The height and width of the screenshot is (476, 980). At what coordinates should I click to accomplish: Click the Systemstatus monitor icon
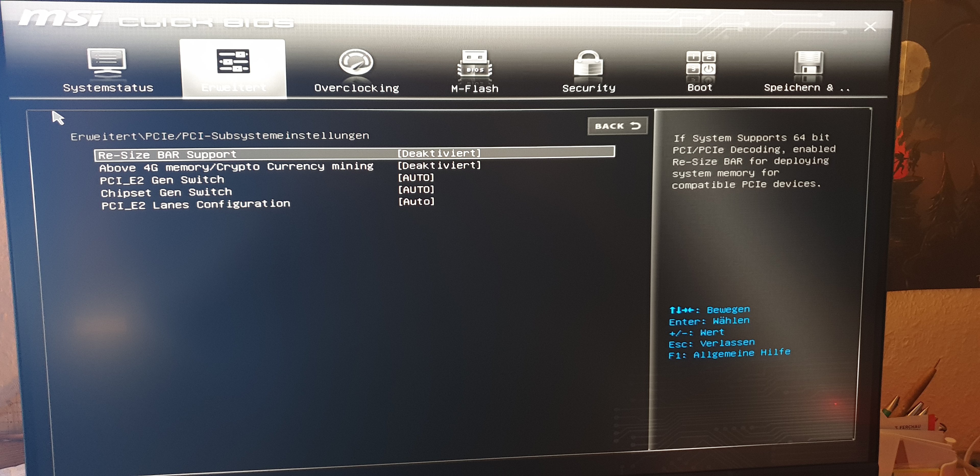point(106,62)
